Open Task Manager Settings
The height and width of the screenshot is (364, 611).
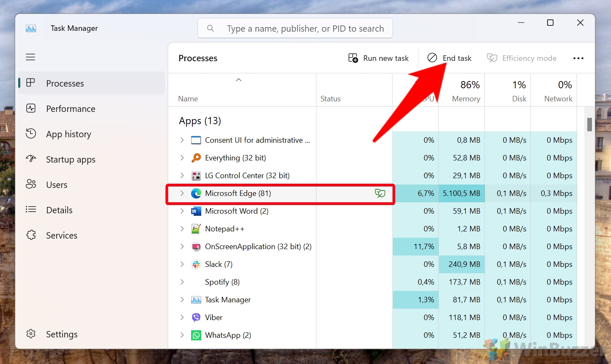pos(92,334)
